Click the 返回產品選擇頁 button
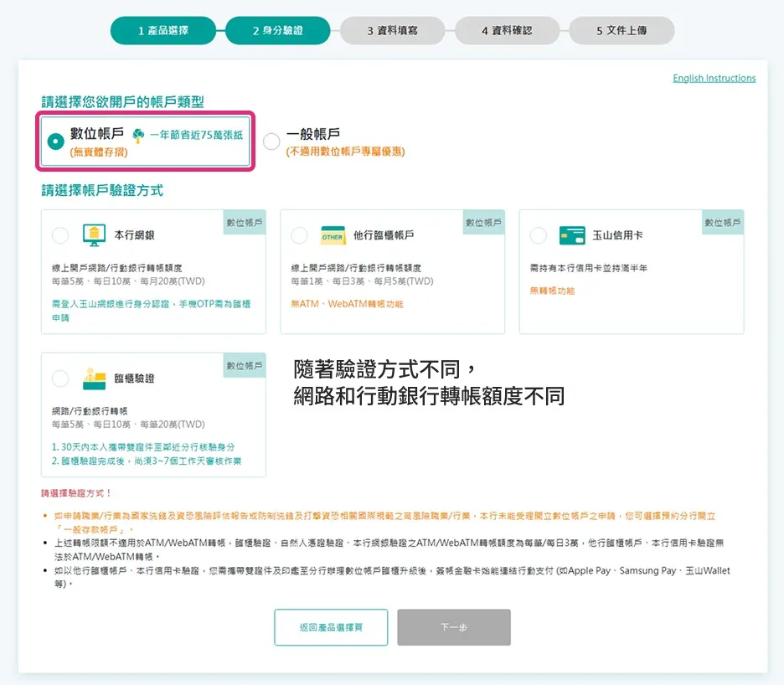The image size is (784, 685). tap(330, 626)
